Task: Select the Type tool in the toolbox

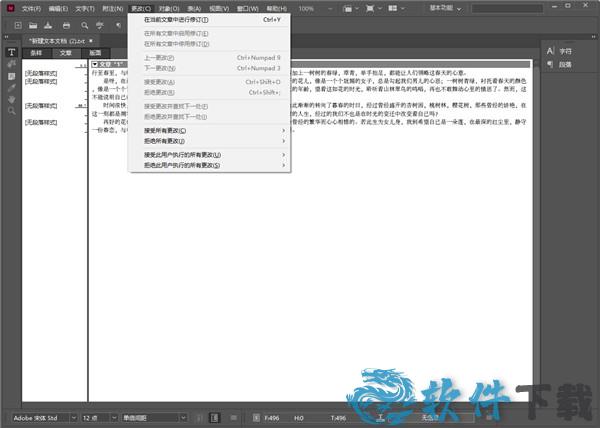Action: pos(12,52)
